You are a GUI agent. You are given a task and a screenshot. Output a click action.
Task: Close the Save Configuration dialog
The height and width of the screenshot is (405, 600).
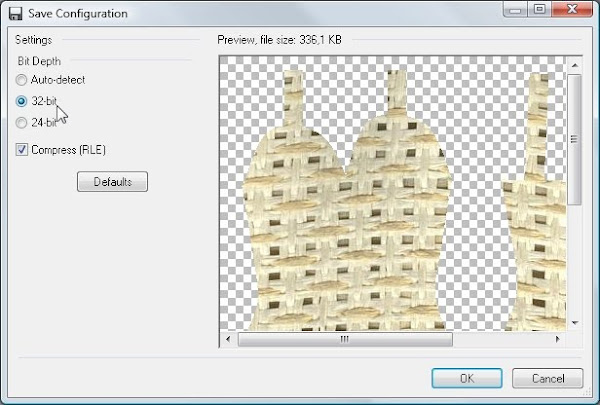[572, 9]
